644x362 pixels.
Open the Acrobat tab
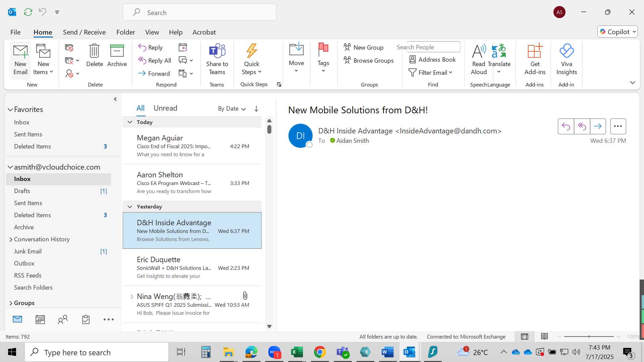pos(204,32)
